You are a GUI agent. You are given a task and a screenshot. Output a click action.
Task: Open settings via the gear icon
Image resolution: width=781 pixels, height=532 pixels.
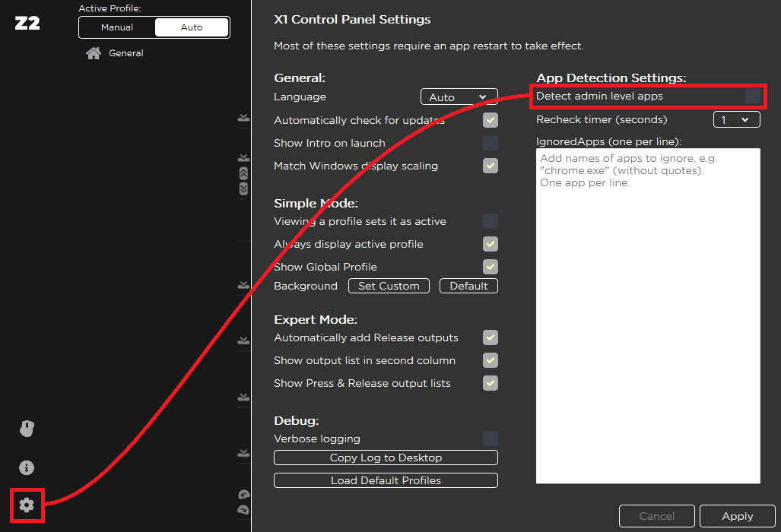(x=27, y=505)
